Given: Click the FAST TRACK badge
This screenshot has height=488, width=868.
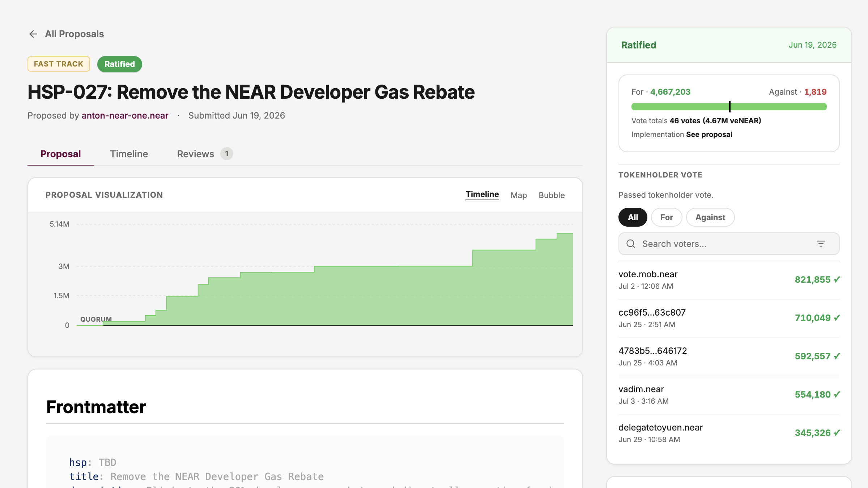Looking at the screenshot, I should pos(59,64).
